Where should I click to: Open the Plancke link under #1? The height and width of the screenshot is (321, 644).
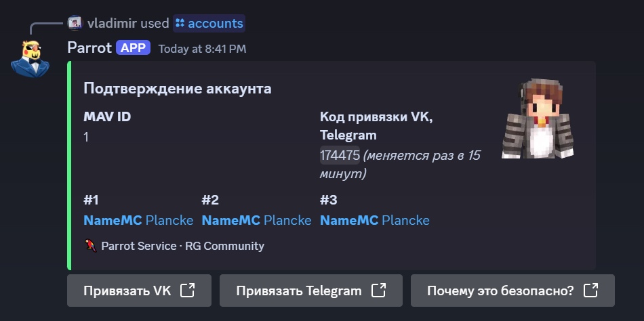pos(169,220)
